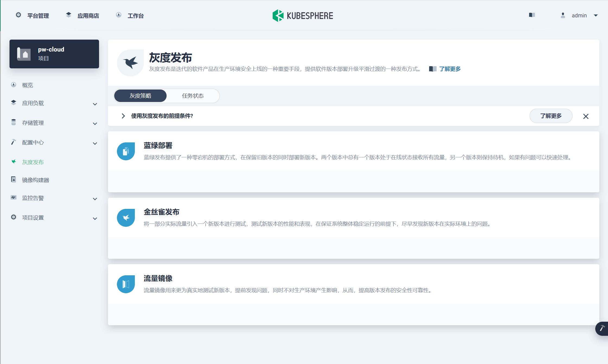Switch to the 灰度策略 toggle tab
The height and width of the screenshot is (364, 608).
pos(140,96)
